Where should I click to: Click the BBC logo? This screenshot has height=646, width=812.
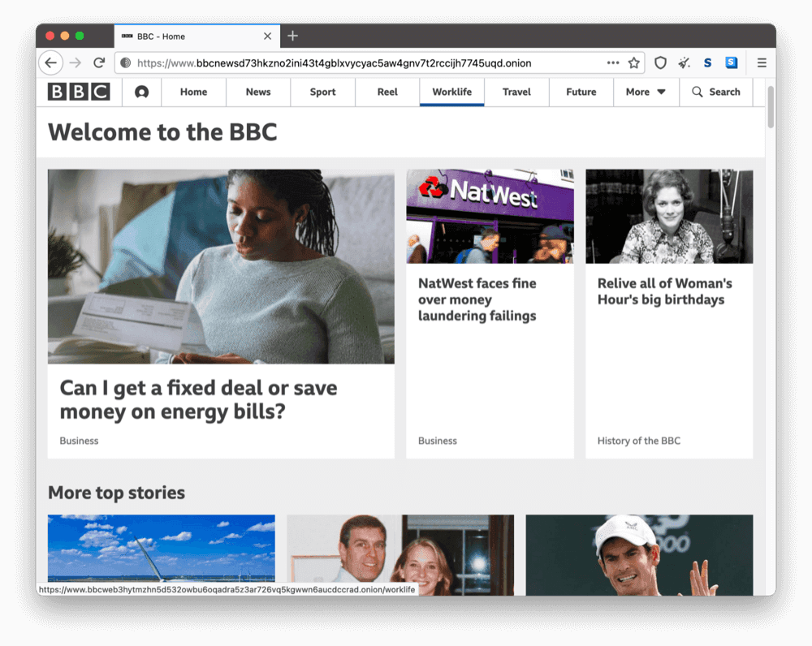[79, 92]
